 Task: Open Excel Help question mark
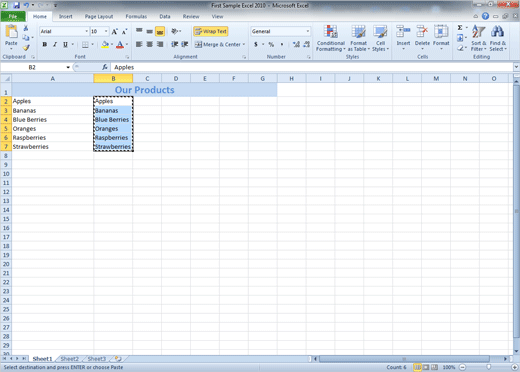click(x=485, y=16)
